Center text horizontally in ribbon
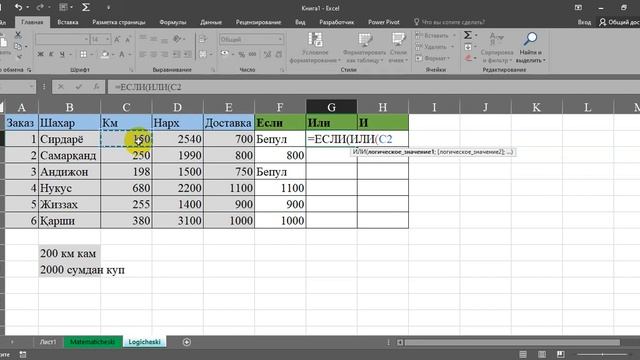Image resolution: width=640 pixels, height=360 pixels. [153, 54]
